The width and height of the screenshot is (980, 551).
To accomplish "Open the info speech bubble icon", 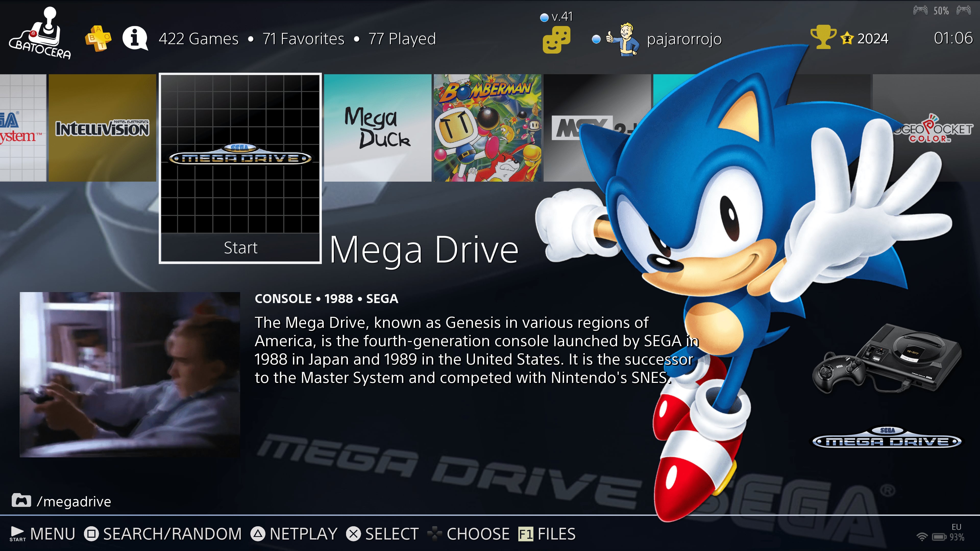I will tap(135, 39).
